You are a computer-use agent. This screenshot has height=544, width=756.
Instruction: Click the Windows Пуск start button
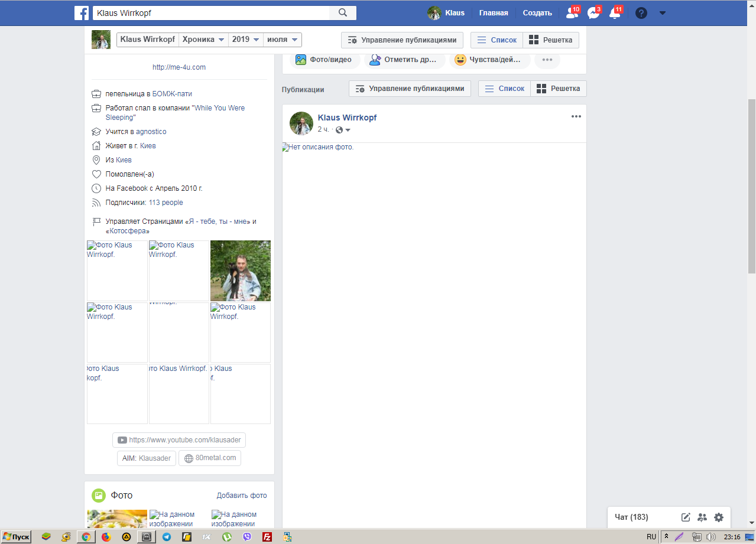pos(17,537)
